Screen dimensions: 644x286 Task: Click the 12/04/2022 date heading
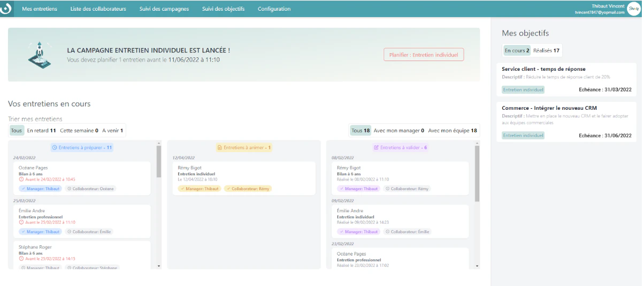pyautogui.click(x=183, y=158)
